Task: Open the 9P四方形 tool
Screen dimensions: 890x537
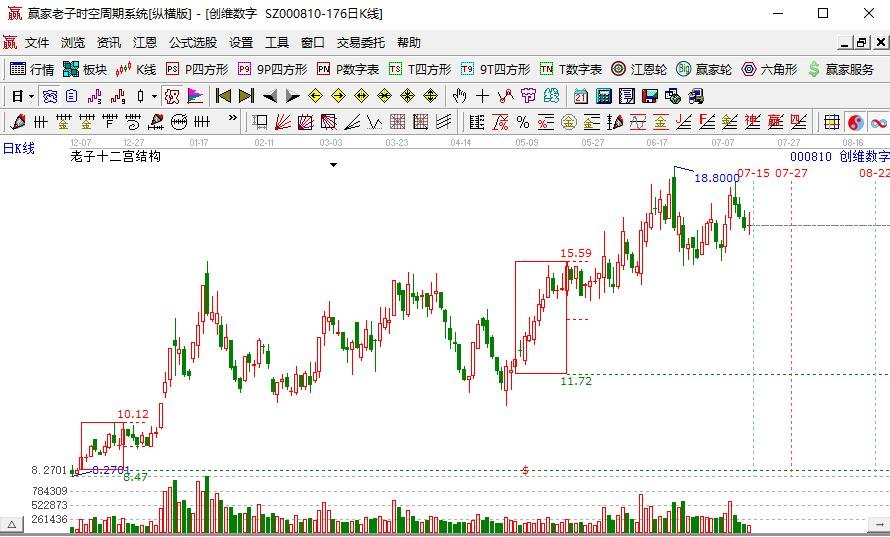Action: coord(272,69)
